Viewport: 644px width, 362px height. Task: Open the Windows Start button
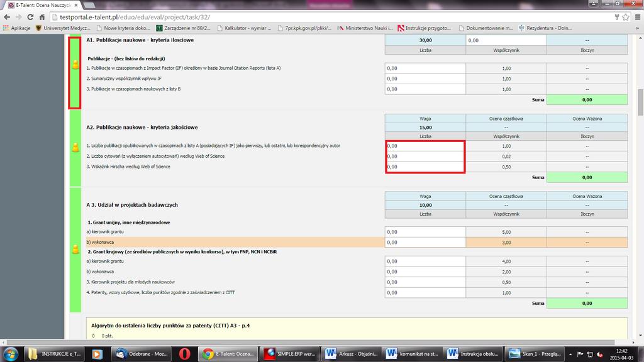pos(10,354)
